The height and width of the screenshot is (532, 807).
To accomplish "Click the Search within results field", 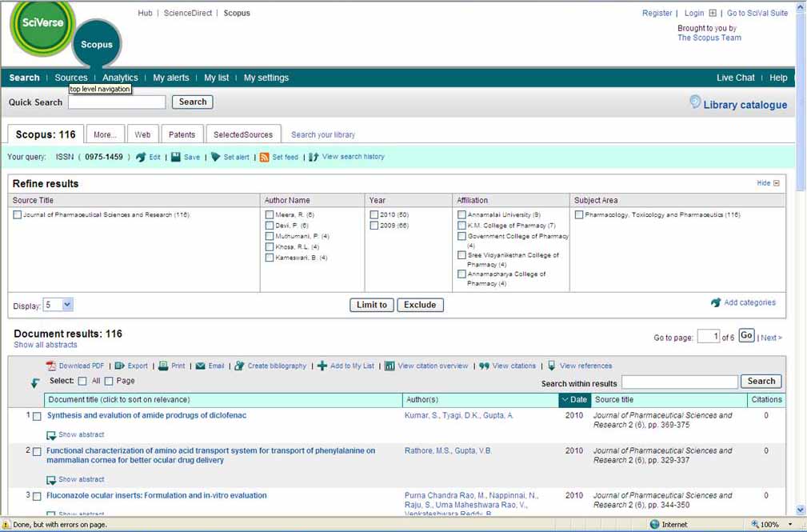I will 679,382.
